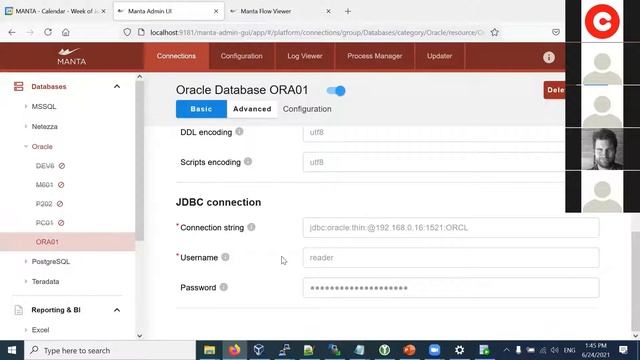640x360 pixels.
Task: Open the Log Viewer tab
Action: coord(304,56)
